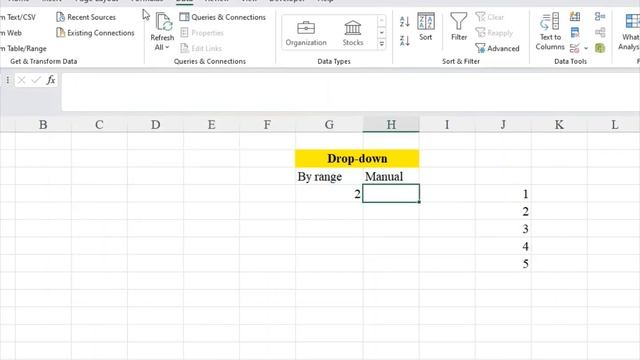Click the Relationships icon
The width and height of the screenshot is (640, 360).
600,32
